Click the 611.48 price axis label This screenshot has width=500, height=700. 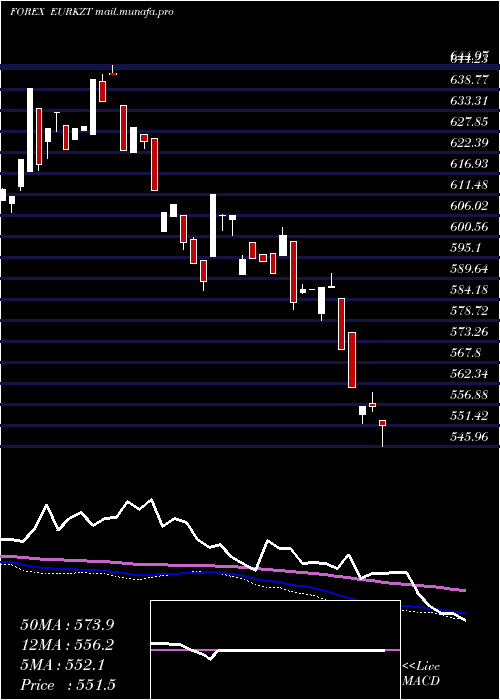click(468, 185)
